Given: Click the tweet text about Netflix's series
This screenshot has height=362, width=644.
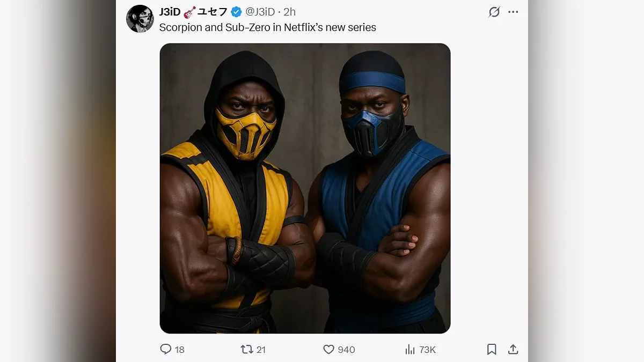Looking at the screenshot, I should [x=268, y=27].
